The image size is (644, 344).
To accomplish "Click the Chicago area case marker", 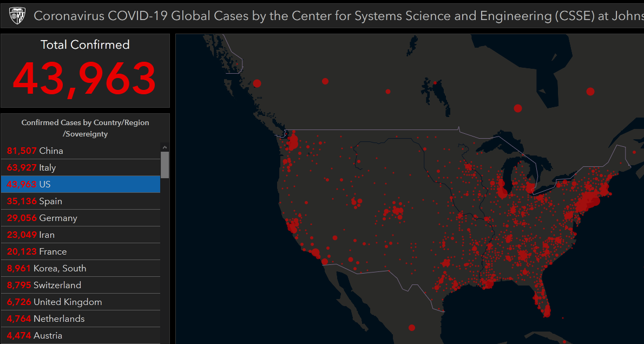I will [x=502, y=192].
